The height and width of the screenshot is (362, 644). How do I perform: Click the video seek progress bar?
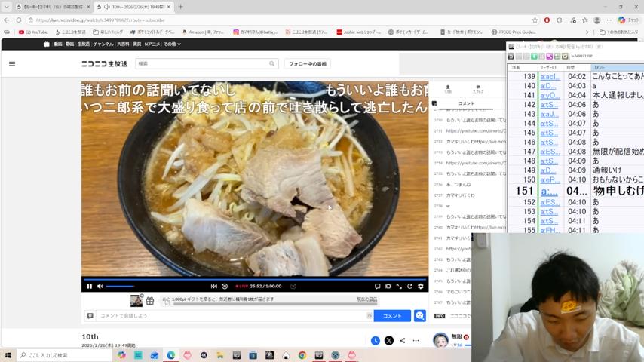click(255, 279)
